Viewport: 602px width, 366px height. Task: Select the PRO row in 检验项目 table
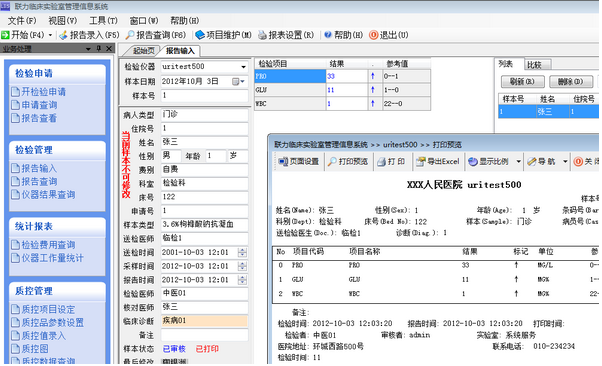pyautogui.click(x=342, y=76)
